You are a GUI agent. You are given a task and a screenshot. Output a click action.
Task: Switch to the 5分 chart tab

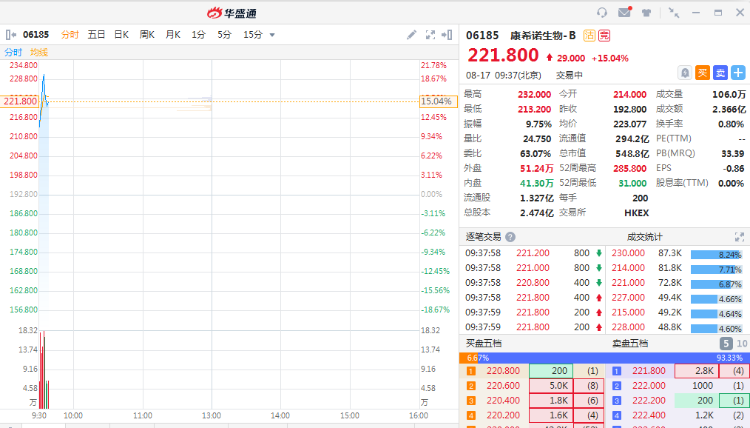point(224,34)
